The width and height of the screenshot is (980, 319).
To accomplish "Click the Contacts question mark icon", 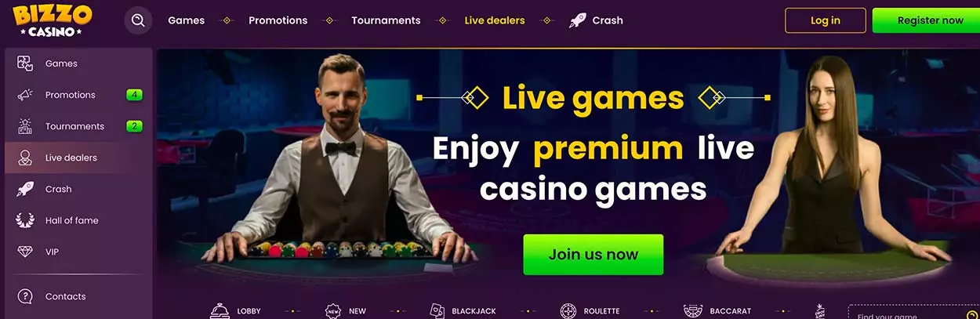I will [25, 296].
